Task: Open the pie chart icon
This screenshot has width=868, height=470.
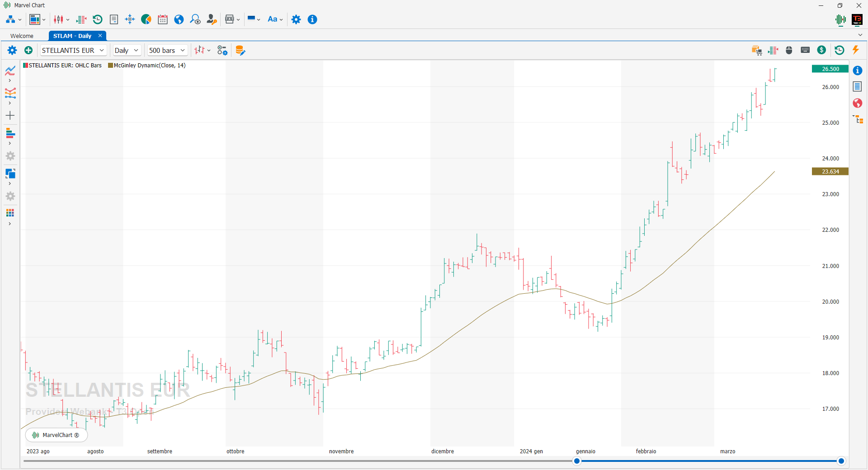Action: pos(146,19)
